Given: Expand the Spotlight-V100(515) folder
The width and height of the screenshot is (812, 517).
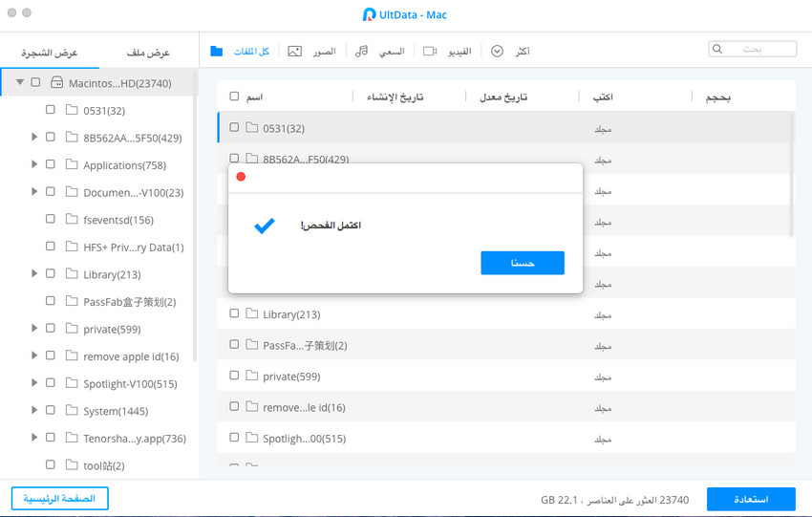Looking at the screenshot, I should [34, 383].
